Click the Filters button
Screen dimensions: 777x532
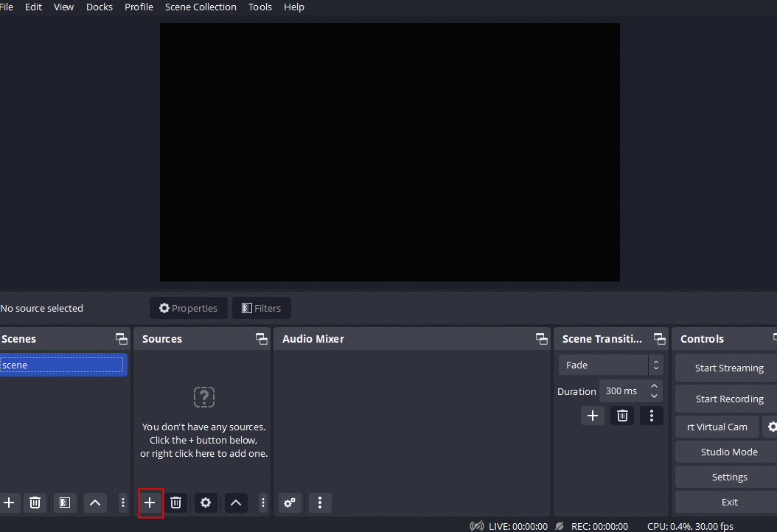pyautogui.click(x=261, y=308)
